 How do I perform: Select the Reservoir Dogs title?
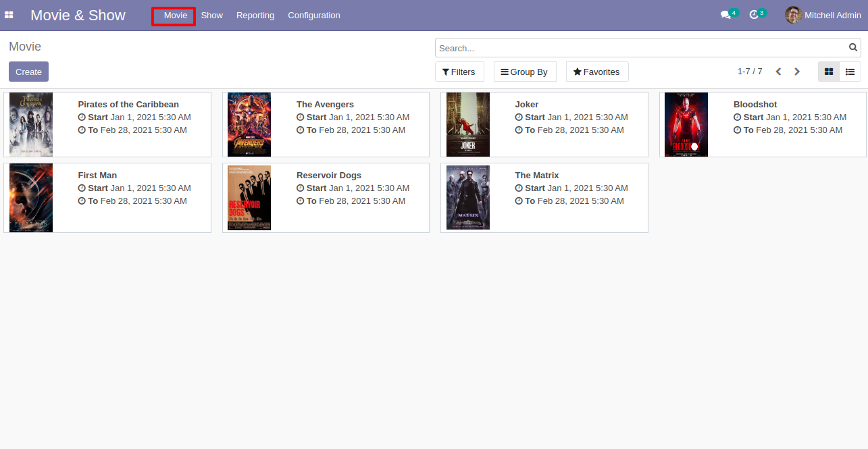329,176
